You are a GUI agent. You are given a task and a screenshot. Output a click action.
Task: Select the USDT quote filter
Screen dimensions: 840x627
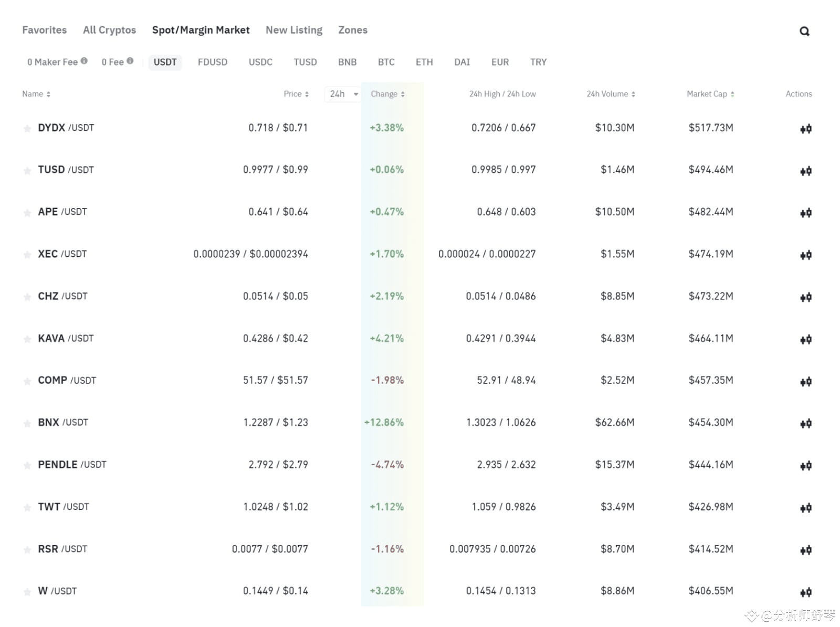(165, 62)
